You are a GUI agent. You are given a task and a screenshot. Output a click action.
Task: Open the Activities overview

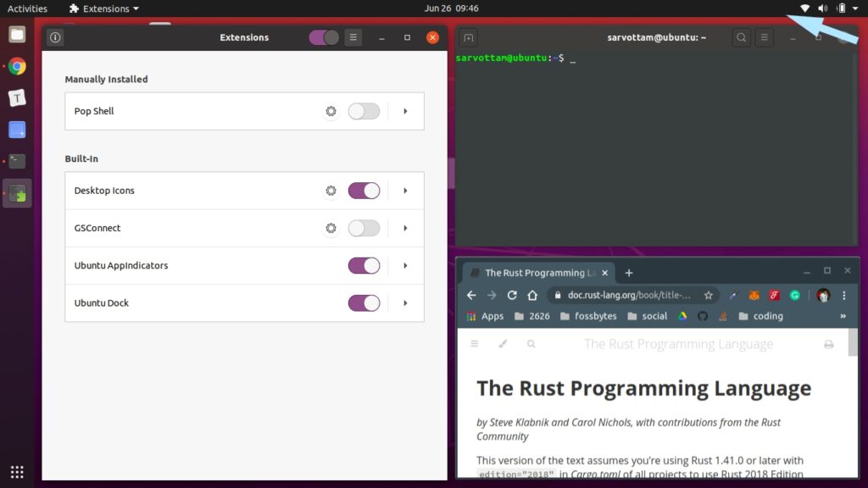click(x=26, y=8)
